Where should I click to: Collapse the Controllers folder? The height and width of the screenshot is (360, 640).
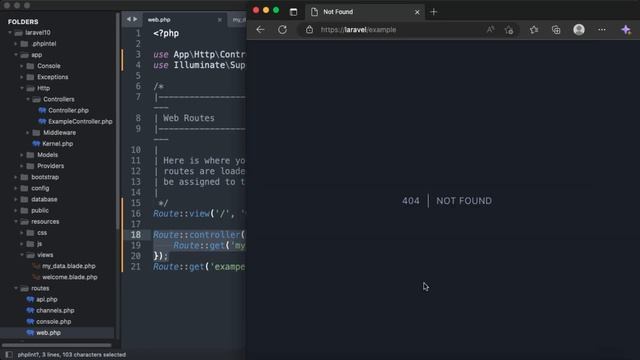tap(28, 99)
